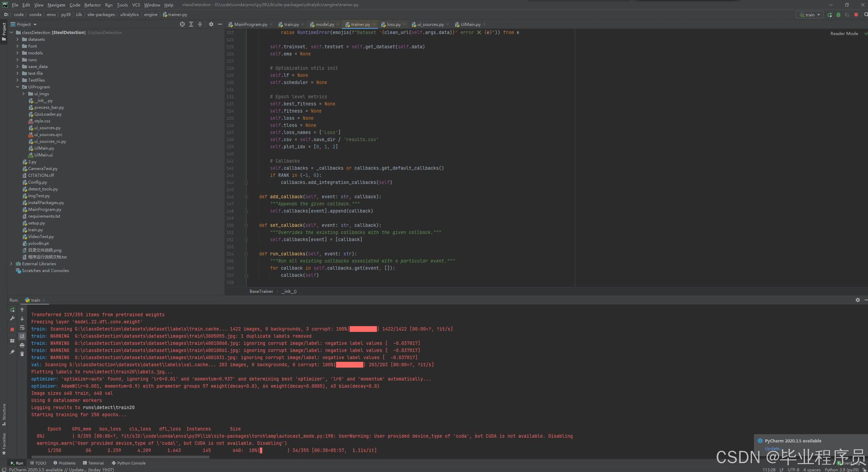The image size is (868, 472).
Task: Open the detect_tools.py file in the project tree
Action: pos(43,189)
